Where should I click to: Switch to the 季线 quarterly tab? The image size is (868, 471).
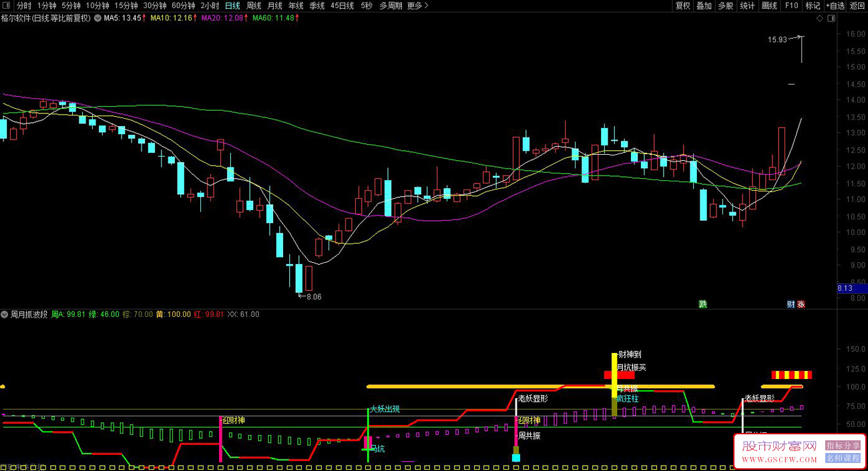316,5
